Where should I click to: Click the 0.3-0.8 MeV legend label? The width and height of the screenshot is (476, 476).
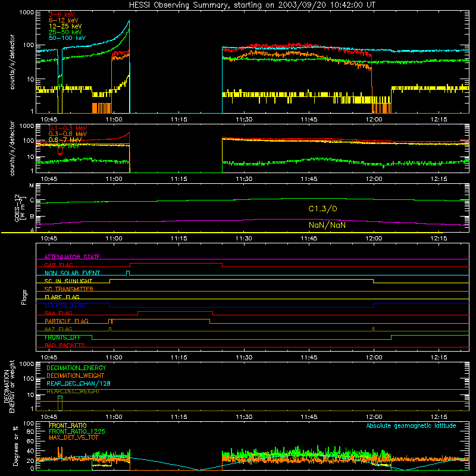pyautogui.click(x=67, y=134)
